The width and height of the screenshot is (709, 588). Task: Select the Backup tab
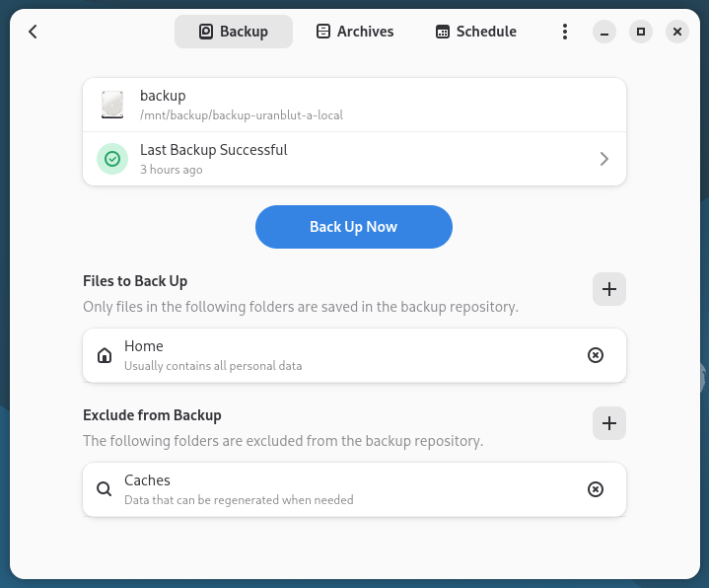pyautogui.click(x=234, y=32)
